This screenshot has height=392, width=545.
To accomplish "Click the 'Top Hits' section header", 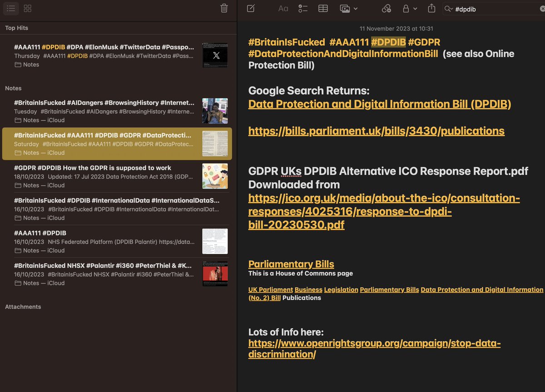I will 17,28.
